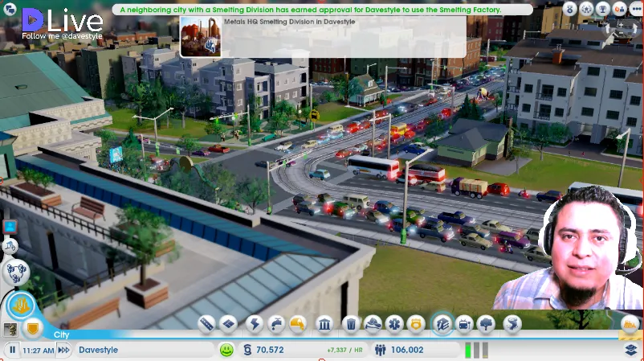Viewport: 644px width, 361px height.
Task: Open the blue person profile icon
Action: pos(10,226)
